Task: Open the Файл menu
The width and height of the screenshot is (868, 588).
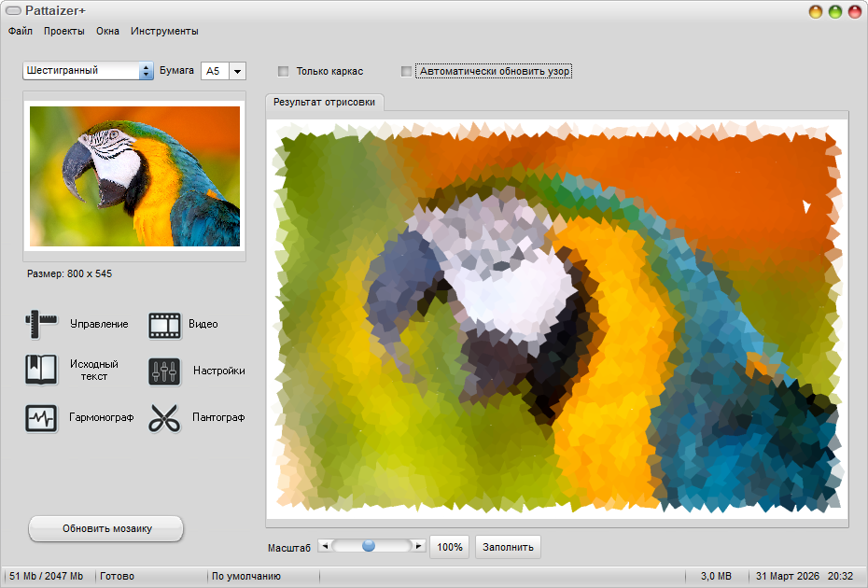Action: tap(21, 31)
